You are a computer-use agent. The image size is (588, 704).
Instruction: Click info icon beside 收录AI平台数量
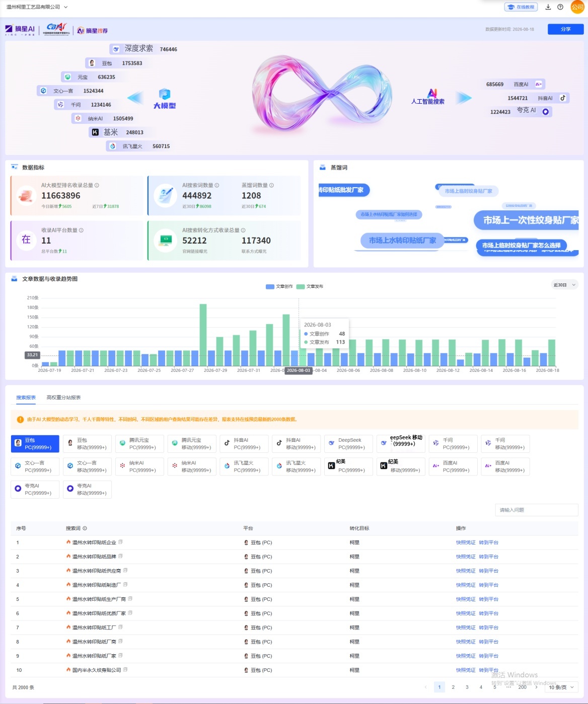[81, 230]
